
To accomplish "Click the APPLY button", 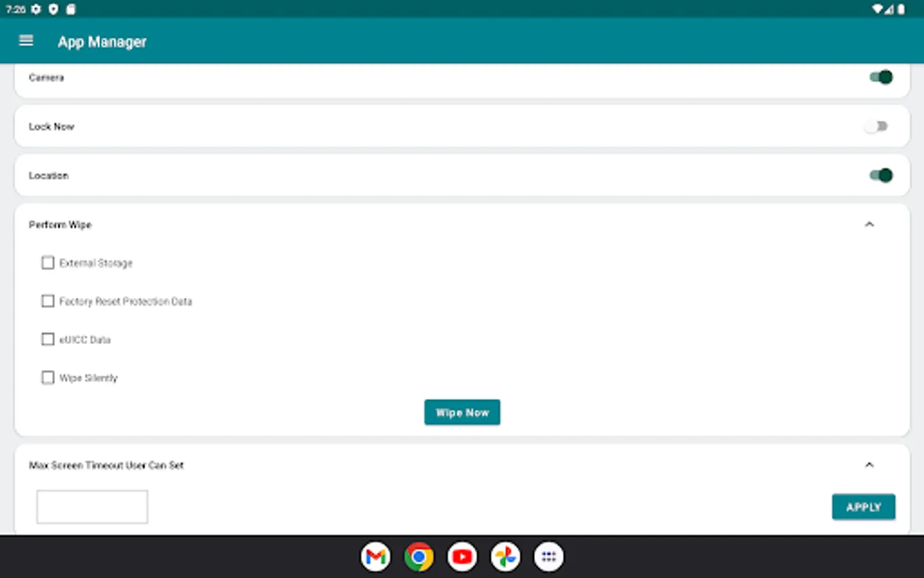I will [863, 507].
